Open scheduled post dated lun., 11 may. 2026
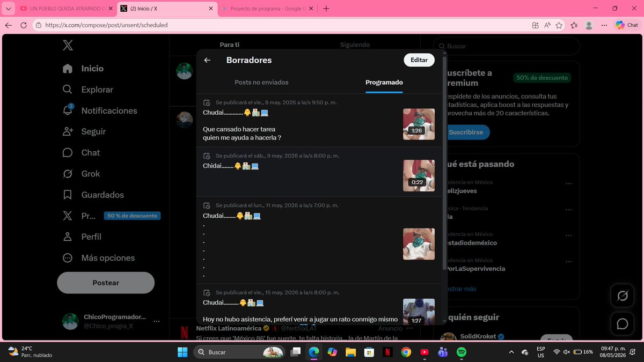 [319, 240]
